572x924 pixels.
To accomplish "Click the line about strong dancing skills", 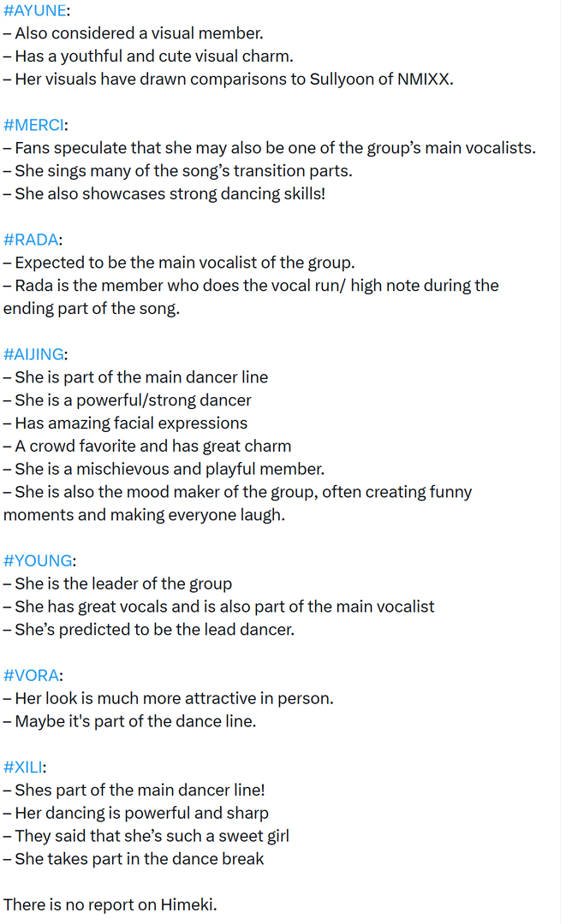I will [164, 194].
